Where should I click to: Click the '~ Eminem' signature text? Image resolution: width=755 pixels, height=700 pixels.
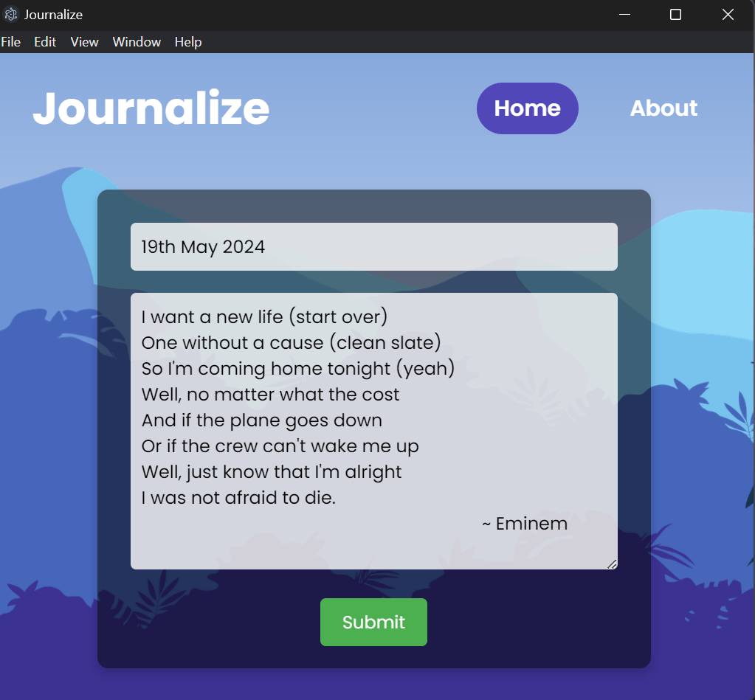coord(525,524)
